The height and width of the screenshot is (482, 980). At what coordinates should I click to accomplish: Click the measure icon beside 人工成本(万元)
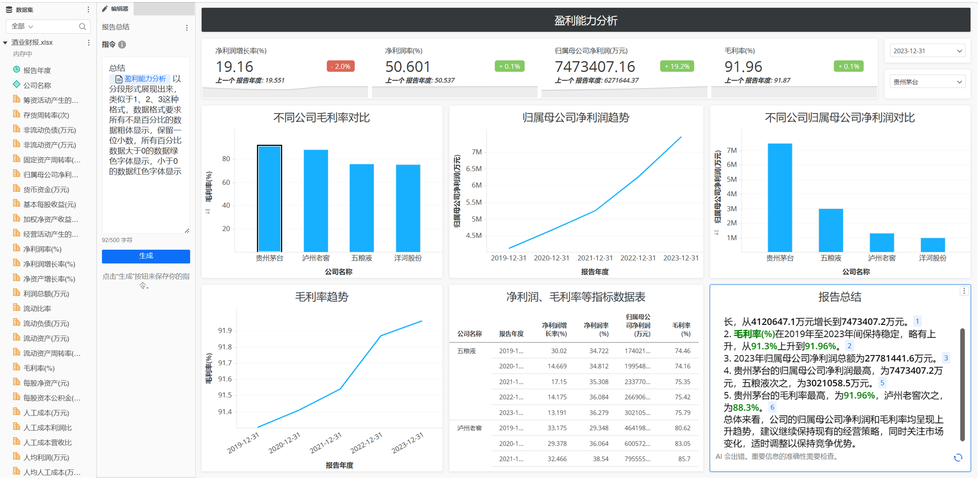coord(16,411)
